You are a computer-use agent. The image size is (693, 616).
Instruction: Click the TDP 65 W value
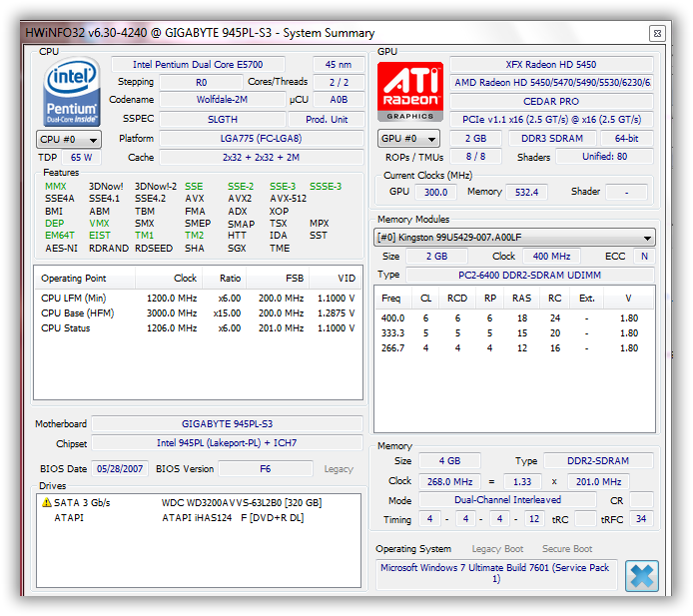click(81, 158)
